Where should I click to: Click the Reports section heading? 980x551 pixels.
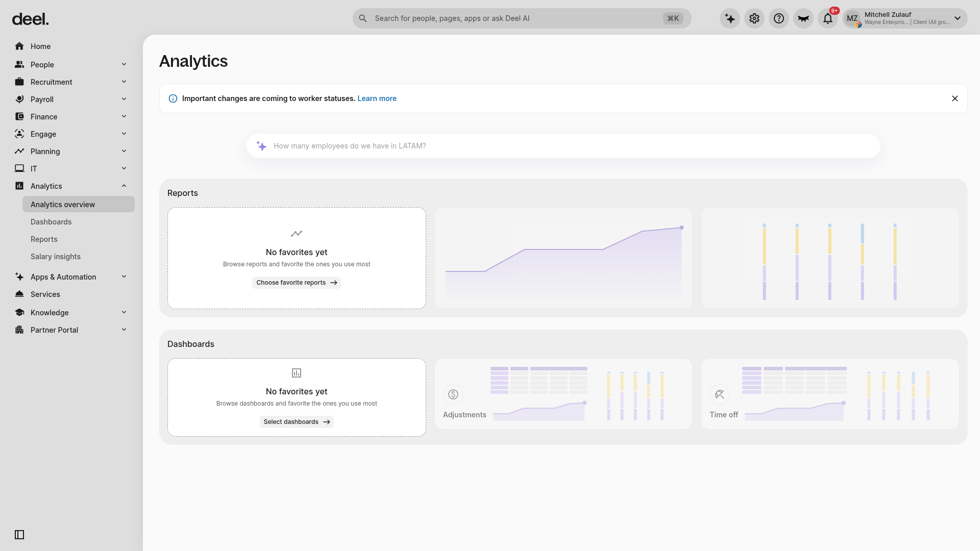pyautogui.click(x=183, y=193)
